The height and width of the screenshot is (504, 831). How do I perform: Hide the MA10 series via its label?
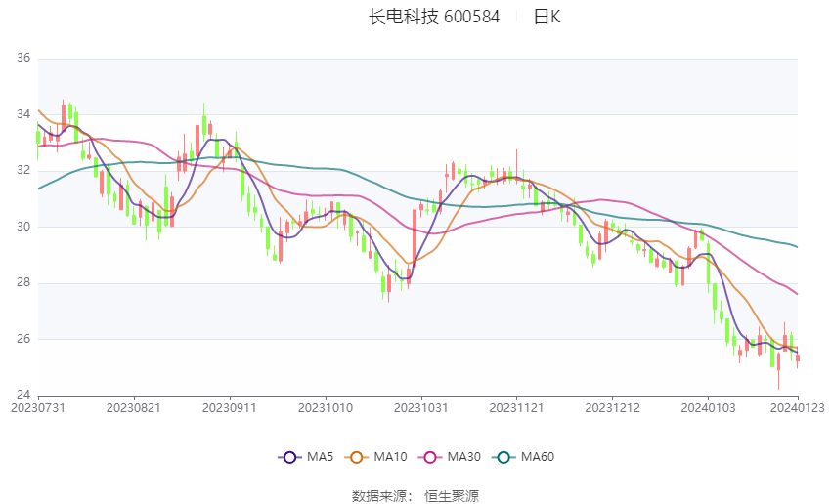click(x=390, y=457)
